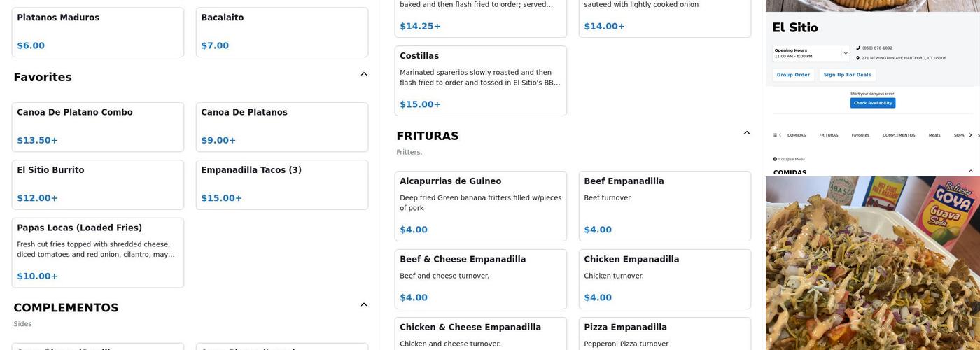Click the phone icon beside (860) 878-1092

[x=858, y=48]
